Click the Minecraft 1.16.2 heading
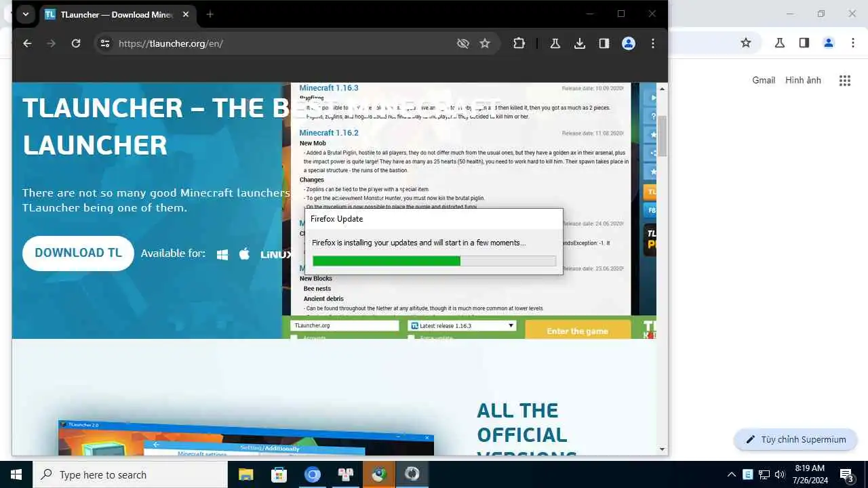Viewport: 868px width, 488px height. coord(329,133)
